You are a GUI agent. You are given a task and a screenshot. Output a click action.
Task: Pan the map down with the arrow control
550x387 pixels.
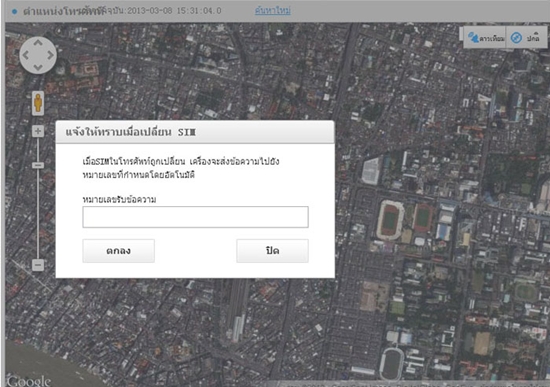(x=38, y=67)
